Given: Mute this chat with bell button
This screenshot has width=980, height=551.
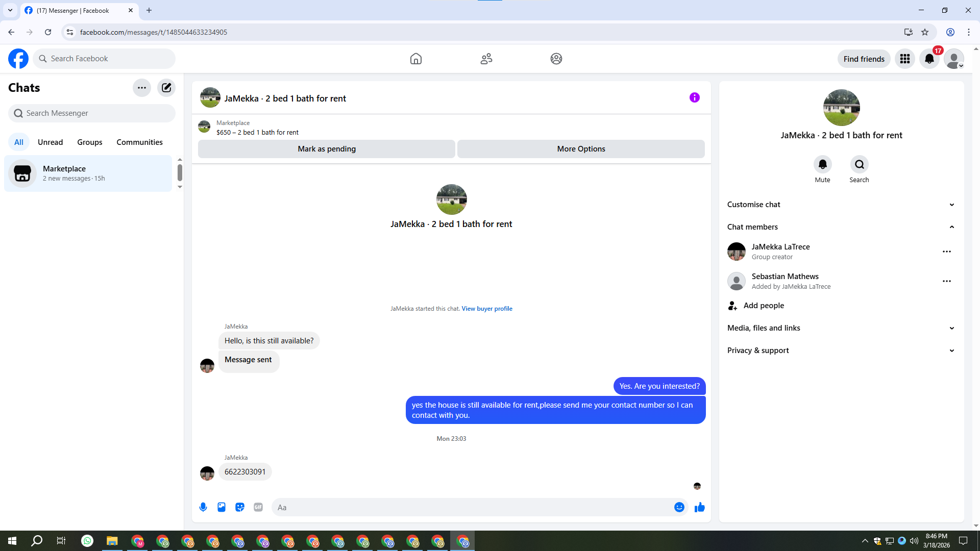Looking at the screenshot, I should coord(822,165).
